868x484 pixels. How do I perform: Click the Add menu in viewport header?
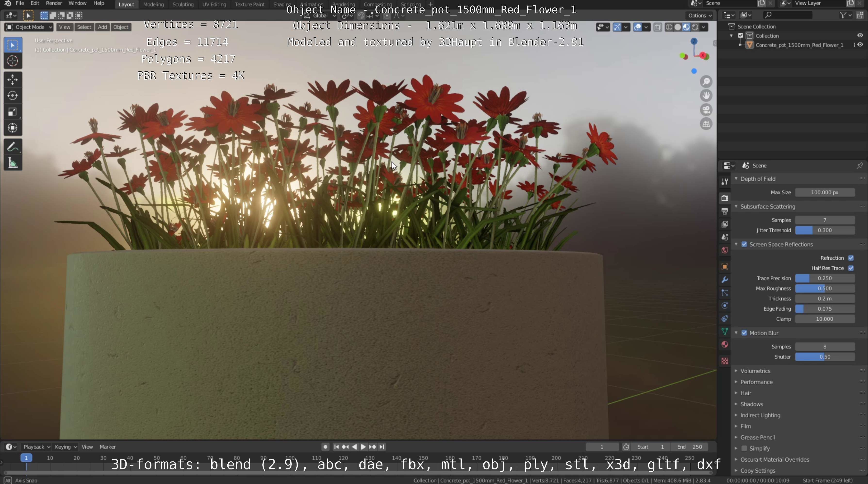tap(102, 27)
